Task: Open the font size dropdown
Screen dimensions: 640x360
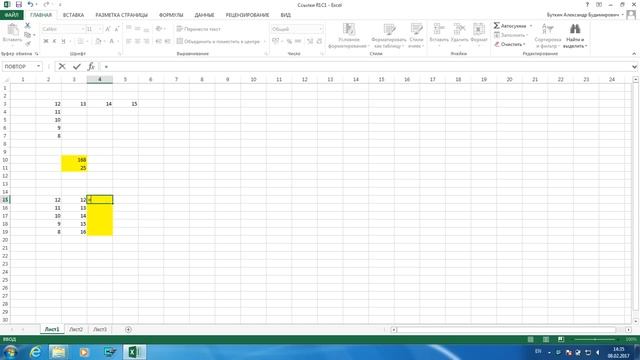Action: point(100,29)
